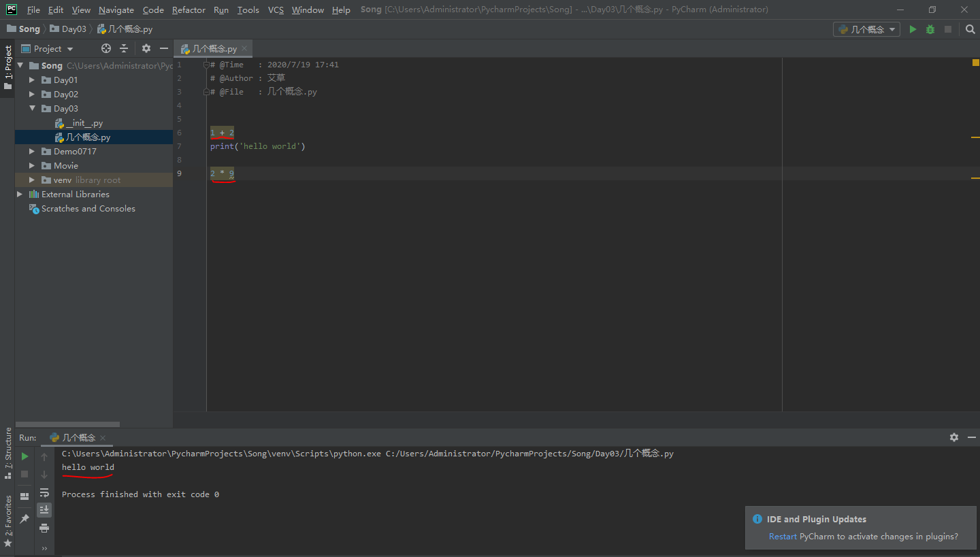Click the Day03 breadcrumb in navigation bar

tap(67, 29)
